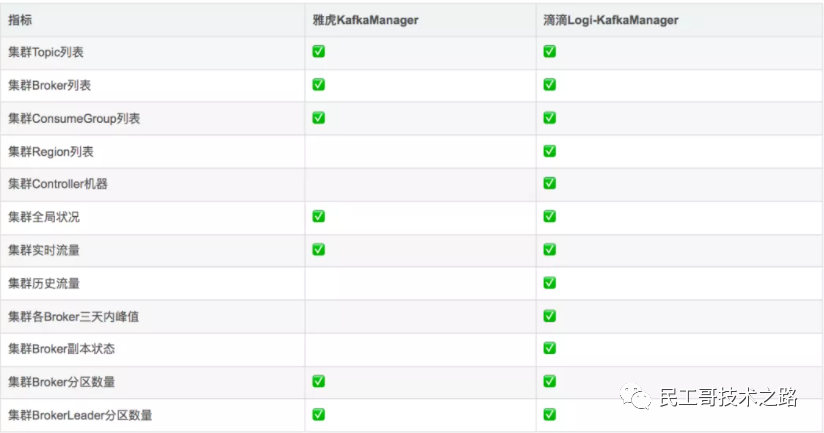Viewport: 824px width, 433px height.
Task: Click the 滴滴Logi-KafkaManager checkmark for 集群实时流量
Action: pos(550,250)
